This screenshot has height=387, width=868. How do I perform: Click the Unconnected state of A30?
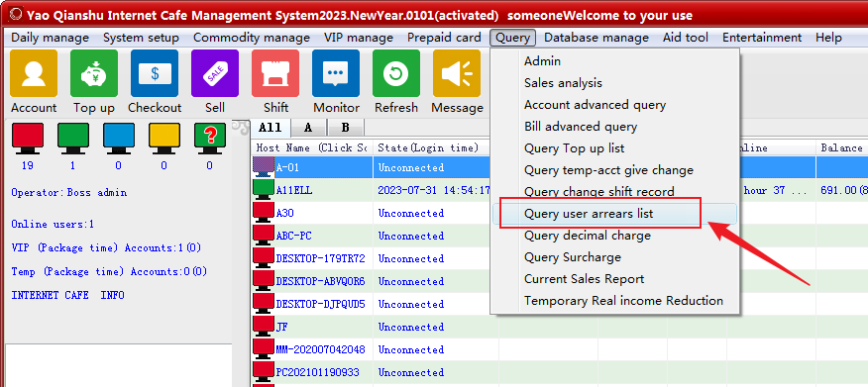[x=411, y=213]
